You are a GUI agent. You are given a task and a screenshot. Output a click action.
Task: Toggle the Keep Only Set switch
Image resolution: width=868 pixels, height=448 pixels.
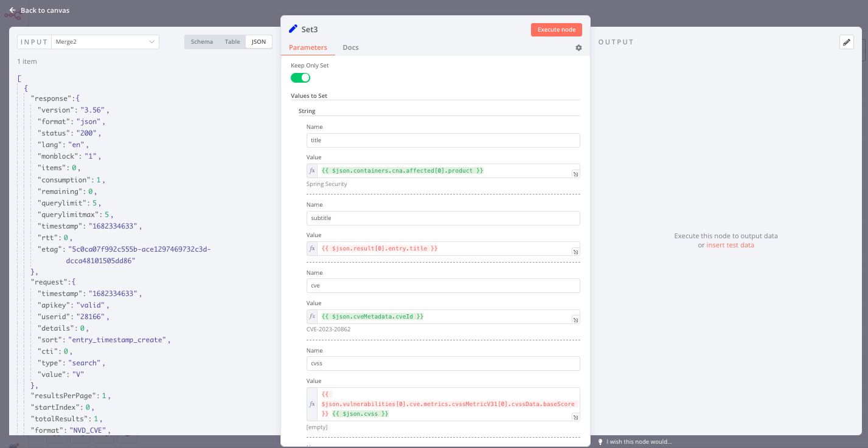coord(300,78)
